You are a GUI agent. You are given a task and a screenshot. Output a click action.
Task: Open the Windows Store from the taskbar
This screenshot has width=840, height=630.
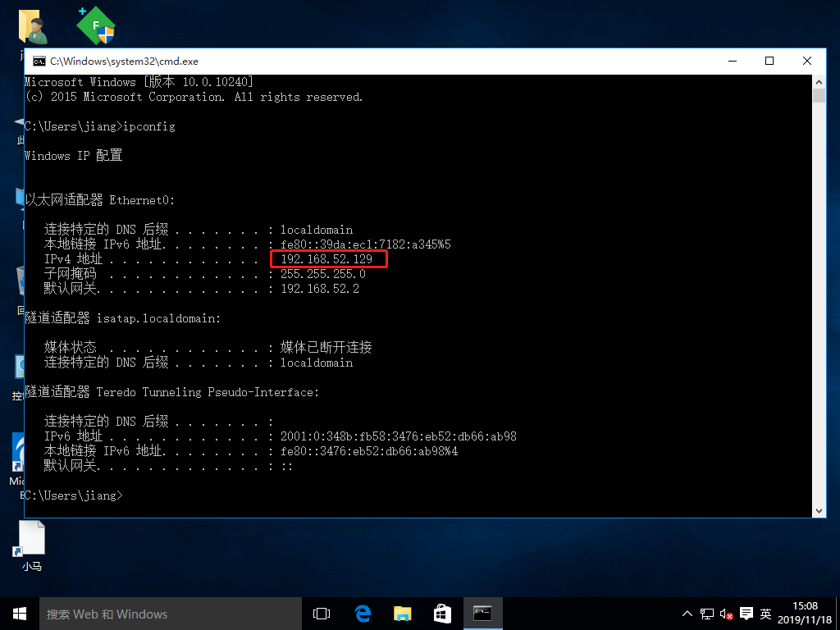click(x=442, y=614)
